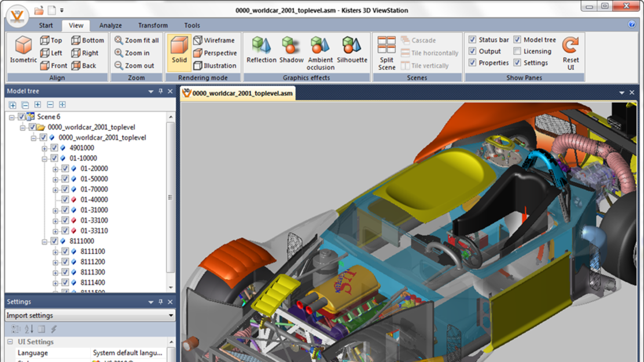Enable the Silhouette effect
The width and height of the screenshot is (644, 362).
[x=352, y=50]
